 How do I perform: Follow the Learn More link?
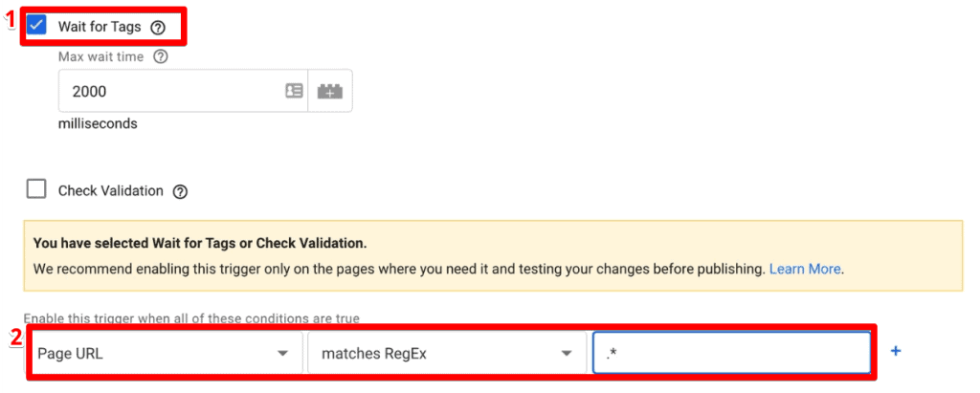[x=805, y=270]
